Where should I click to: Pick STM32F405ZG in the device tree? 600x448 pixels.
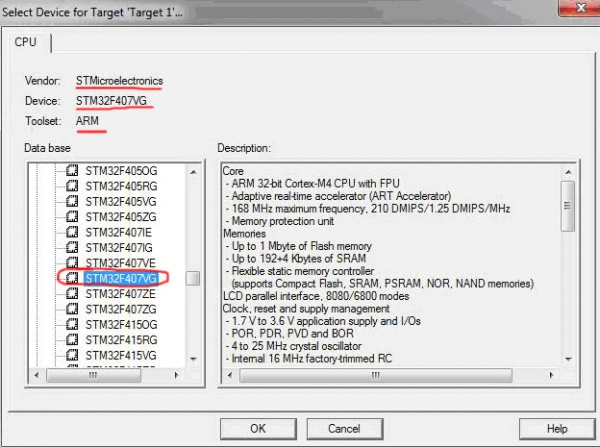click(x=121, y=217)
